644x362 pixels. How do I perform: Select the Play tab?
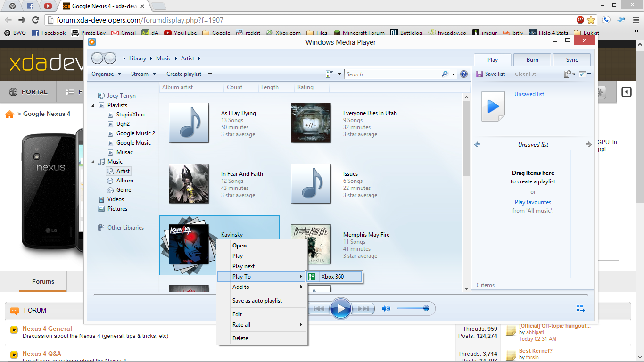pyautogui.click(x=493, y=60)
